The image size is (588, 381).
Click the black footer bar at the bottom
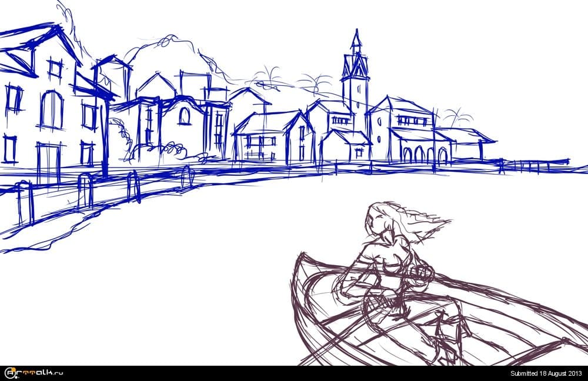click(x=294, y=373)
